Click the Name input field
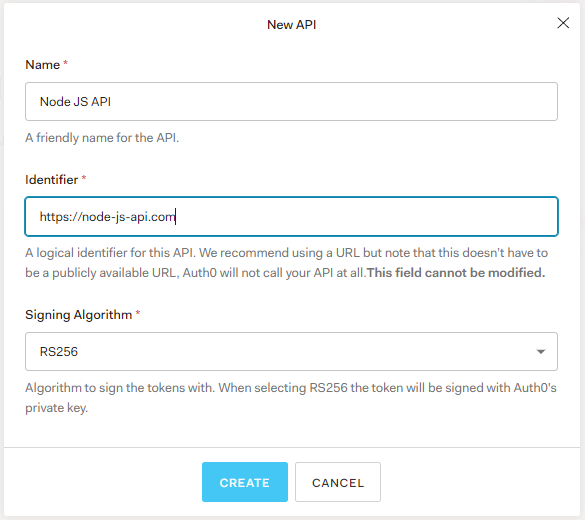 (x=291, y=101)
